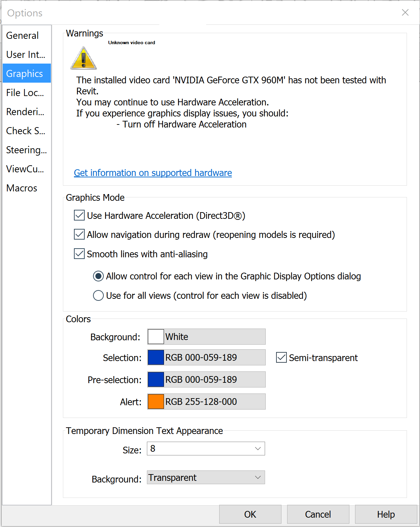This screenshot has width=420, height=527.
Task: Select Use for all views option
Action: [98, 295]
